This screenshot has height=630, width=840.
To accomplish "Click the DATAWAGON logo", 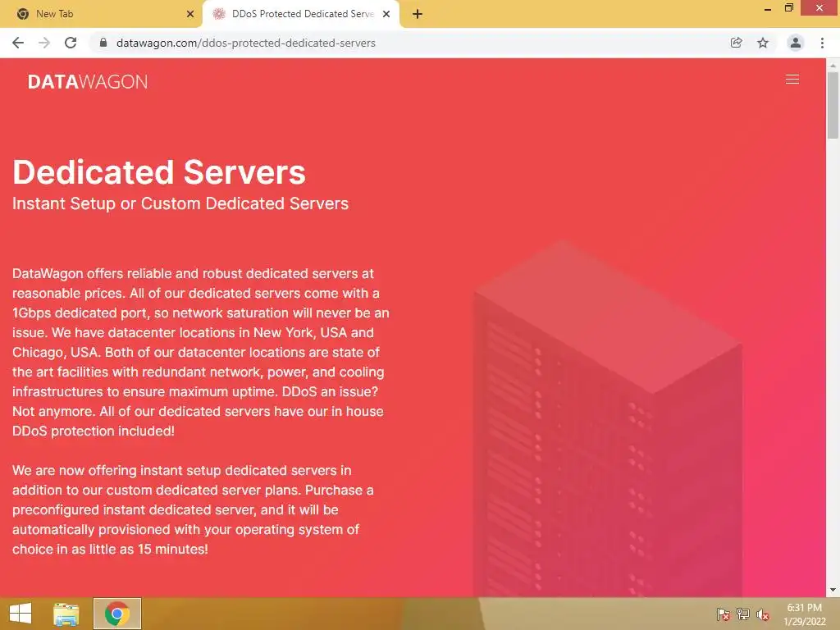I will (87, 82).
